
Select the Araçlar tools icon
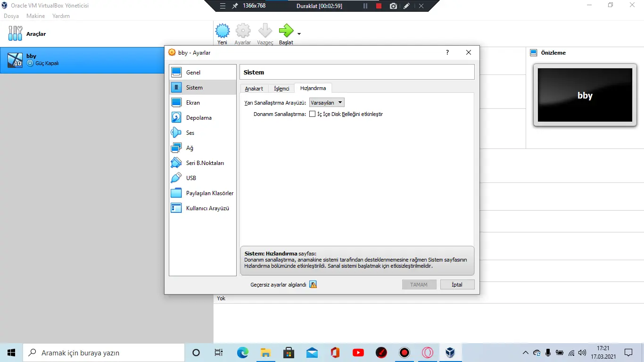[x=15, y=34]
